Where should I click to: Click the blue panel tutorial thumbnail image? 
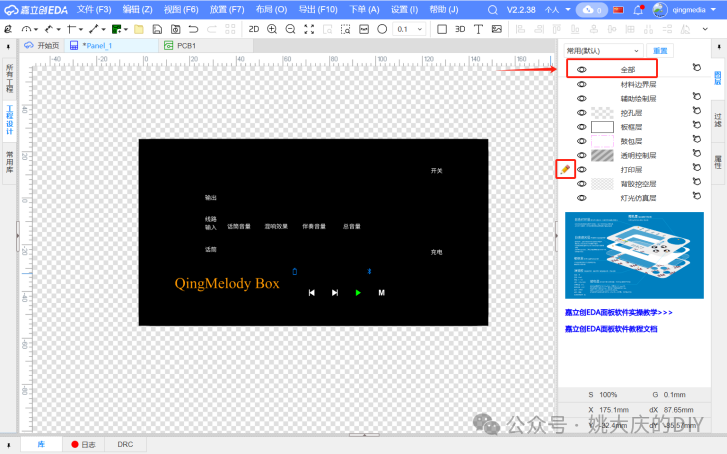tap(634, 256)
